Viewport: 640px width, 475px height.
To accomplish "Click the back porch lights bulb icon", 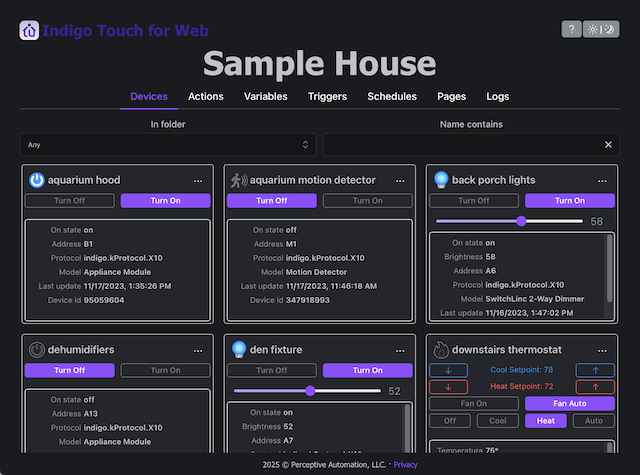I will point(441,180).
